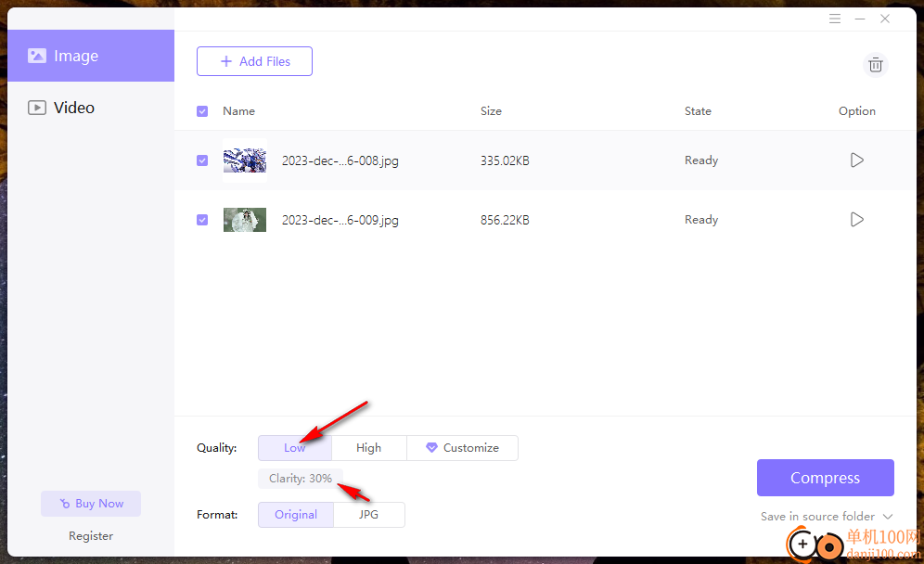This screenshot has height=564, width=924.
Task: Select High quality option
Action: (x=369, y=448)
